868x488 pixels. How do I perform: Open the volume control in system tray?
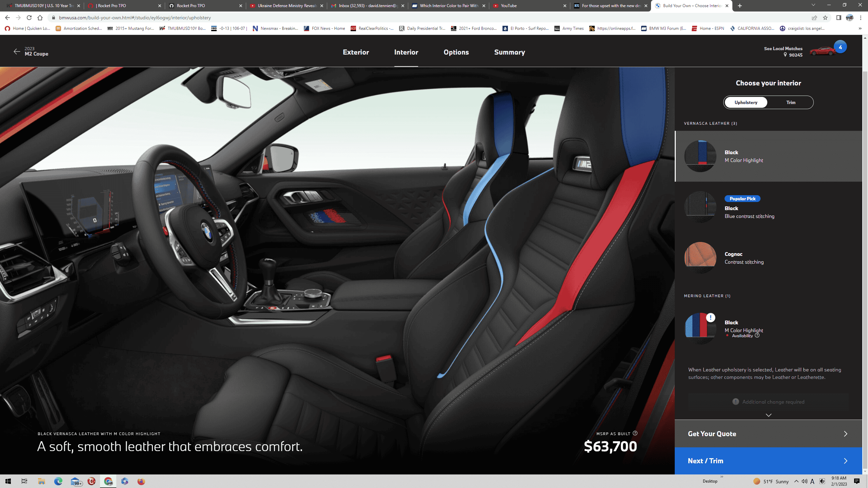(x=804, y=481)
